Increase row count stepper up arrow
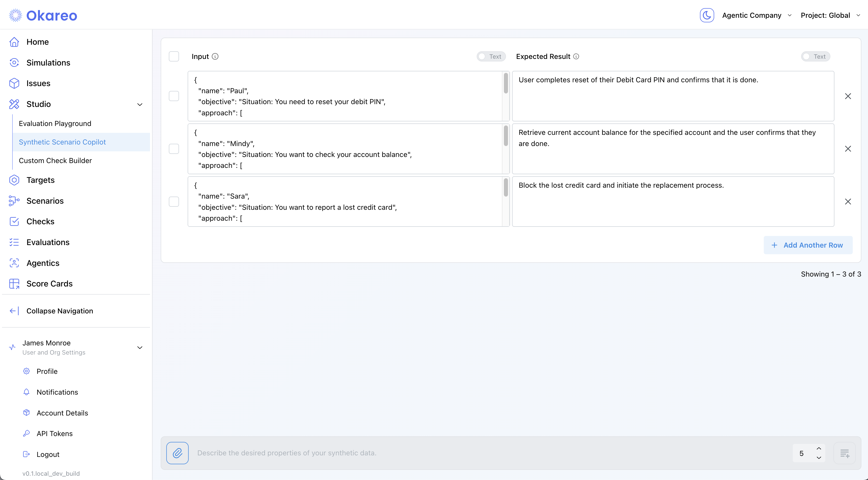 [819, 448]
